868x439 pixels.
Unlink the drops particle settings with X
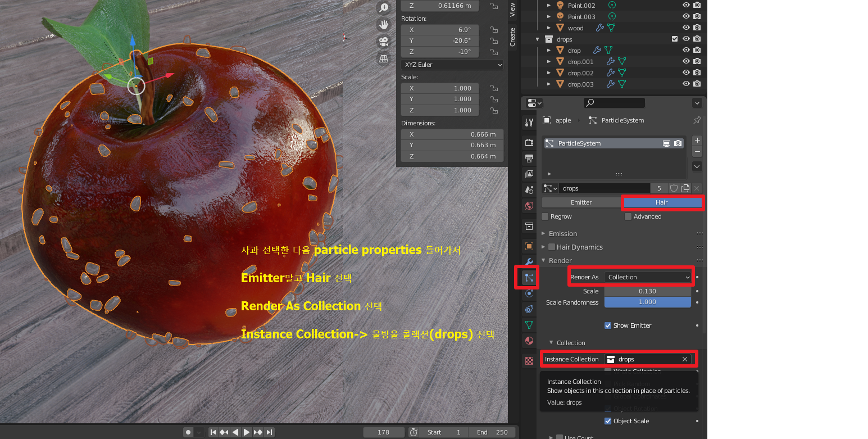click(x=697, y=188)
